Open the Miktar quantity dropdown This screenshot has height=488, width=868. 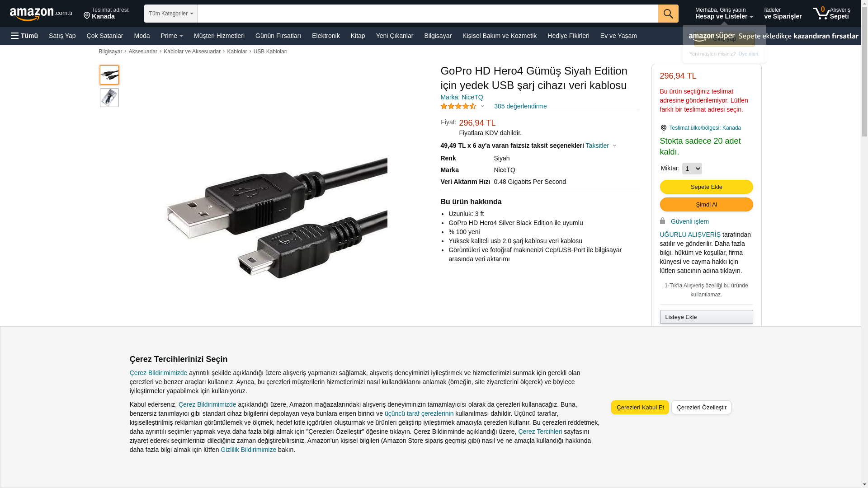[692, 169]
